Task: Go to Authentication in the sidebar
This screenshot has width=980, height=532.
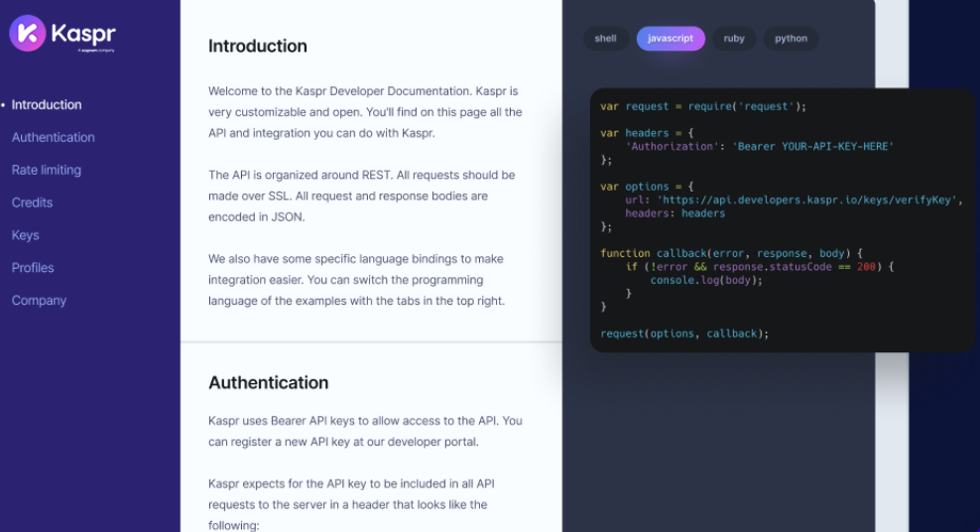Action: pyautogui.click(x=54, y=138)
